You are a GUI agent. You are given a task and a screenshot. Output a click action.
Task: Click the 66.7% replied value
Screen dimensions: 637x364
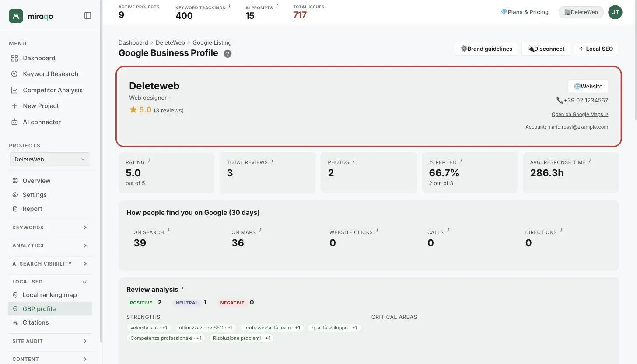(x=444, y=173)
